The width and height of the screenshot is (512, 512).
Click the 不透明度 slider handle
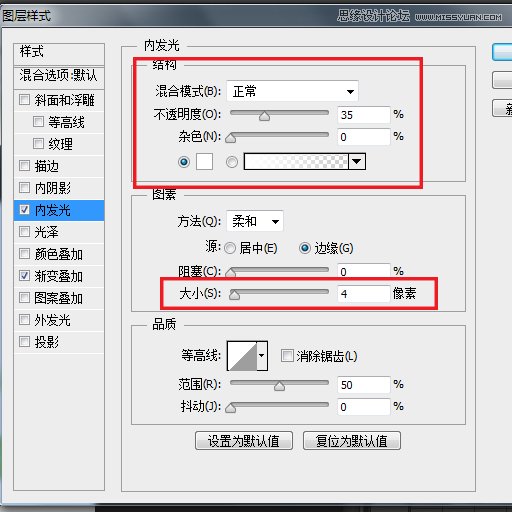click(x=264, y=116)
